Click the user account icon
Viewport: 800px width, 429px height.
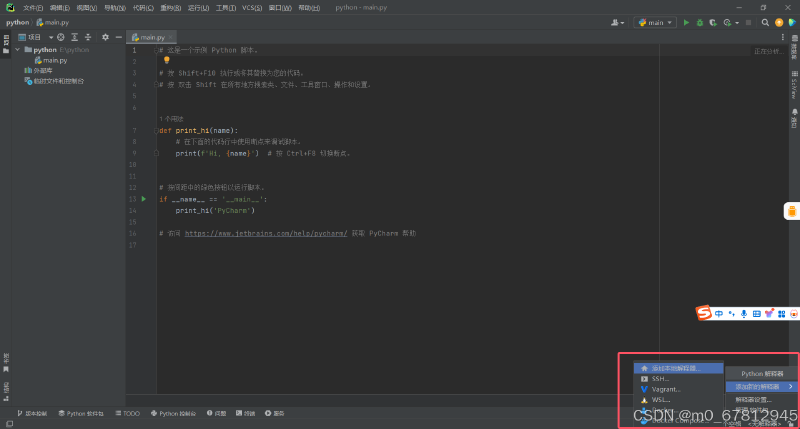tap(615, 22)
